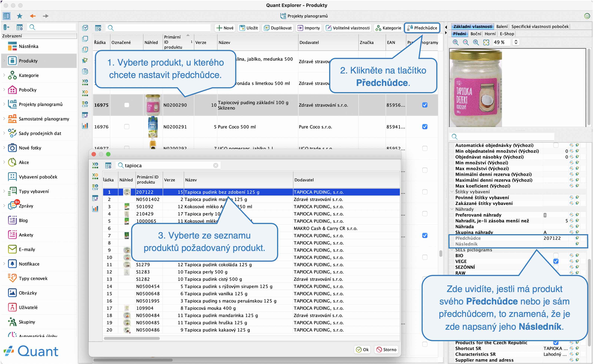Toggle Označené checkbox for row 16976

click(x=127, y=127)
